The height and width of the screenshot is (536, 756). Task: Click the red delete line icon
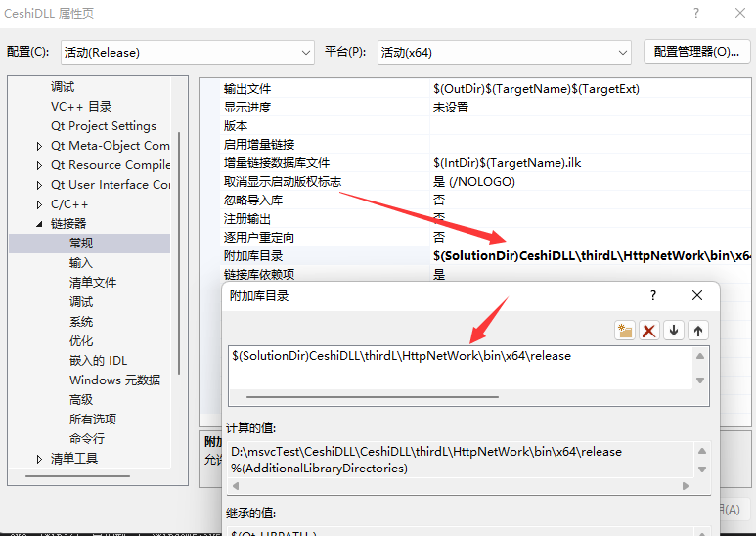(649, 331)
